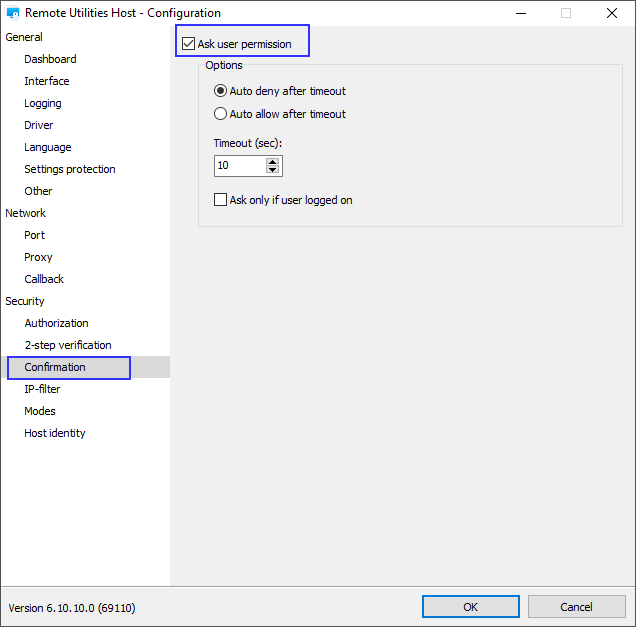The width and height of the screenshot is (636, 627).
Task: Select Auto allow after timeout
Action: [221, 114]
